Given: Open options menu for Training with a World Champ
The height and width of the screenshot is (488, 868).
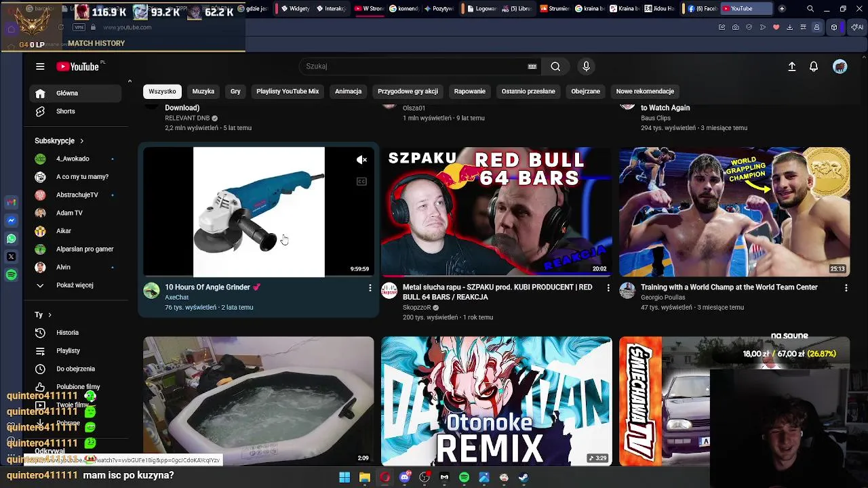Looking at the screenshot, I should point(846,288).
